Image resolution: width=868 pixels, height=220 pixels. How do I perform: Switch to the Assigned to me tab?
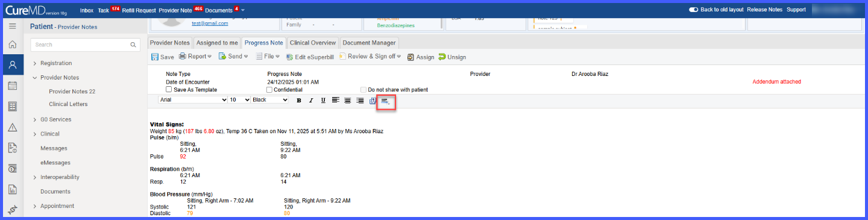217,43
